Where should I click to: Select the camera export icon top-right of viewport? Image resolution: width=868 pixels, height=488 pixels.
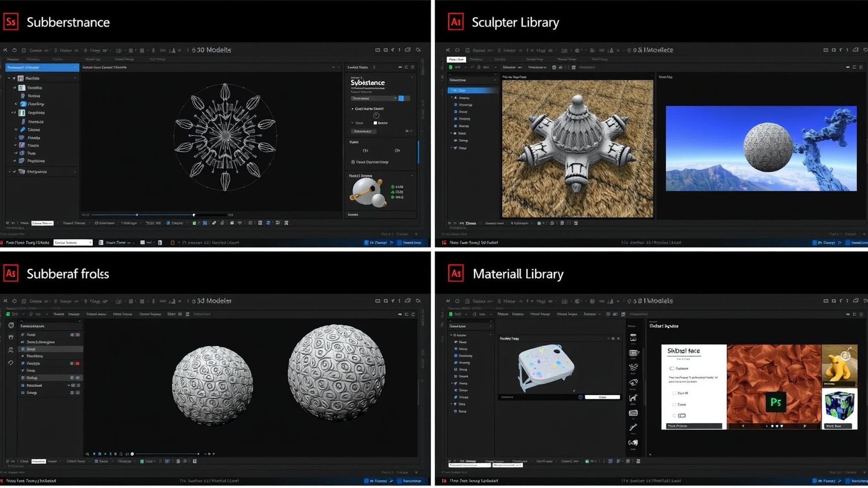pos(407,50)
